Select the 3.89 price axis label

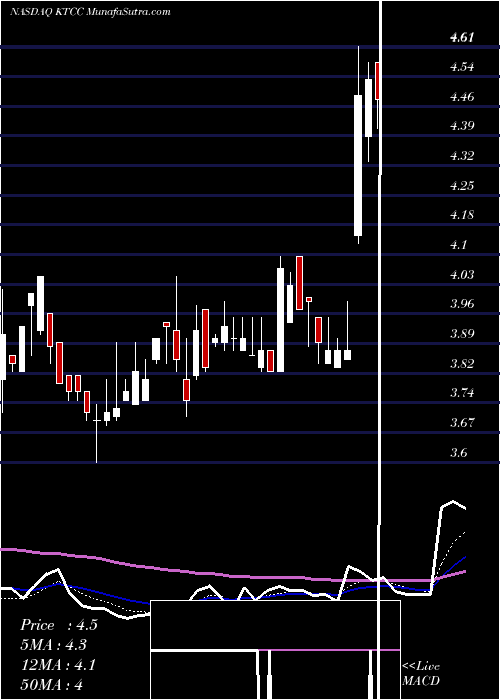[x=462, y=333]
